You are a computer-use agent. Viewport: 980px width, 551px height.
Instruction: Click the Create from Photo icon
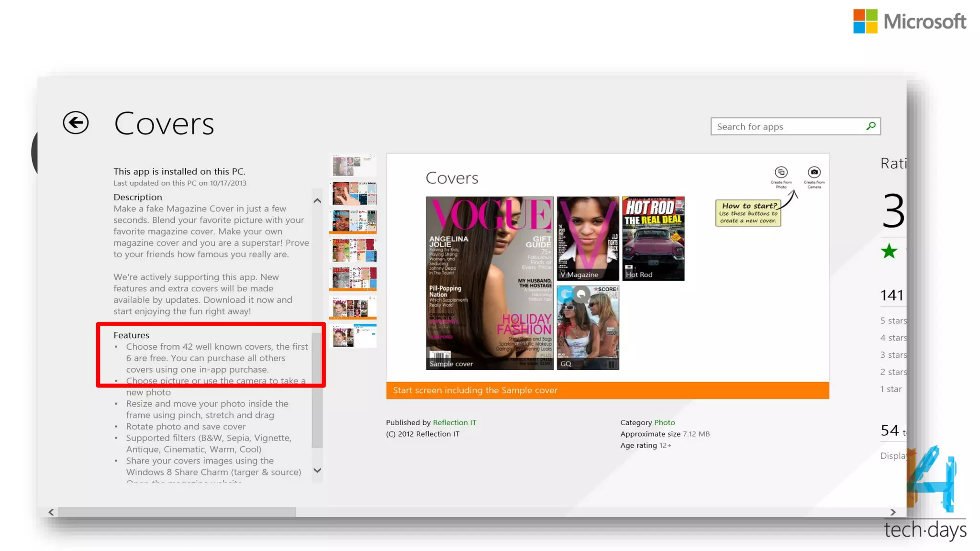coord(781,172)
